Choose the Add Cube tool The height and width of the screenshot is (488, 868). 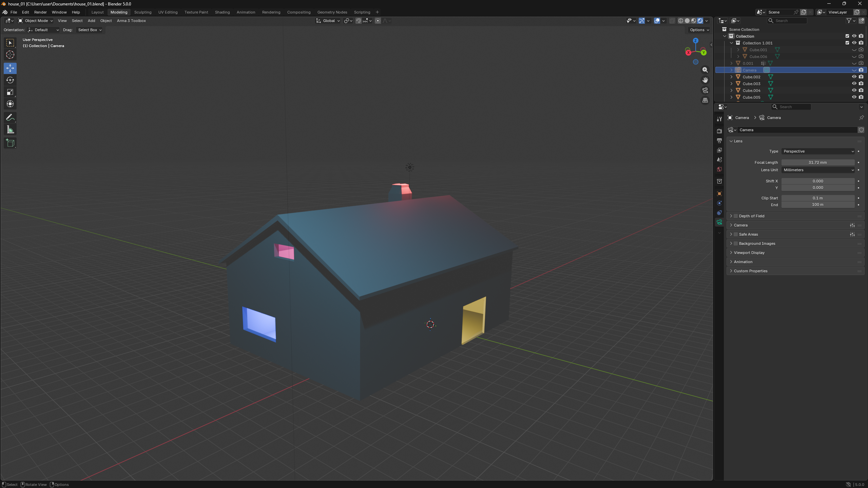pos(10,143)
